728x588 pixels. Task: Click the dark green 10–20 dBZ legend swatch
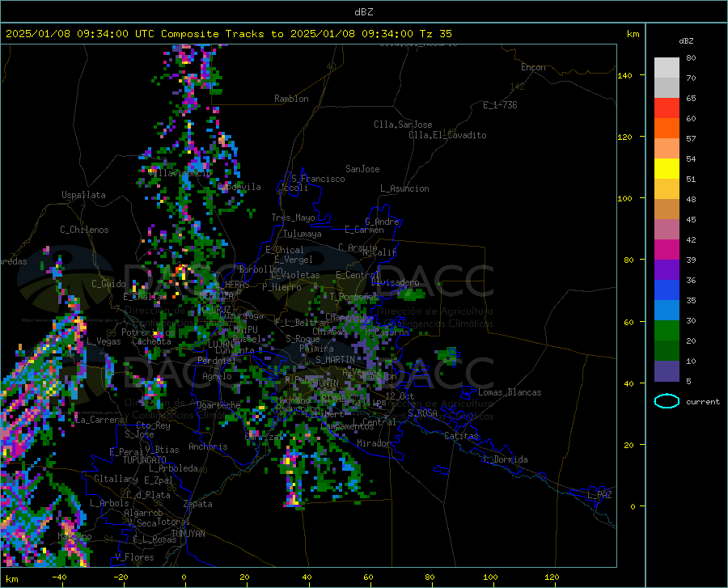[x=667, y=351]
